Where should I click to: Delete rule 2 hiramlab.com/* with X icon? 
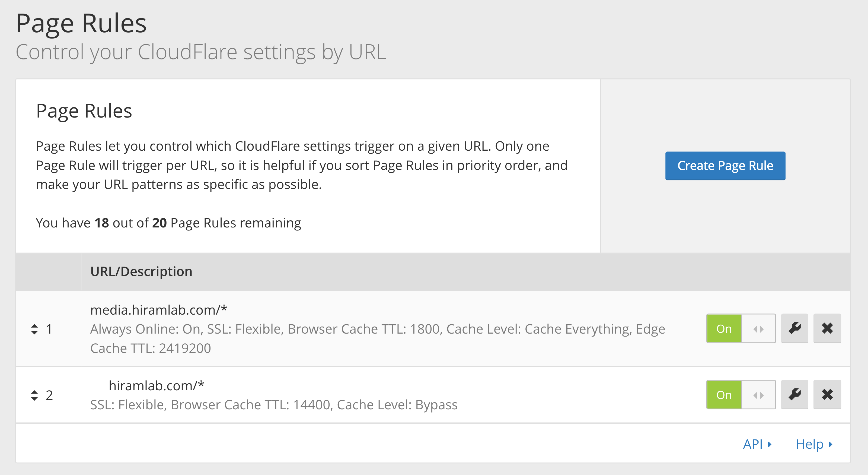(x=827, y=394)
